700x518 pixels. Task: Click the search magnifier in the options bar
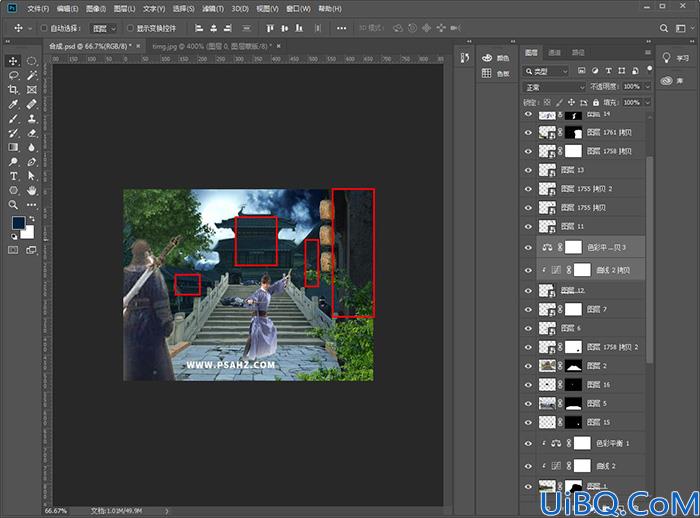[x=664, y=28]
